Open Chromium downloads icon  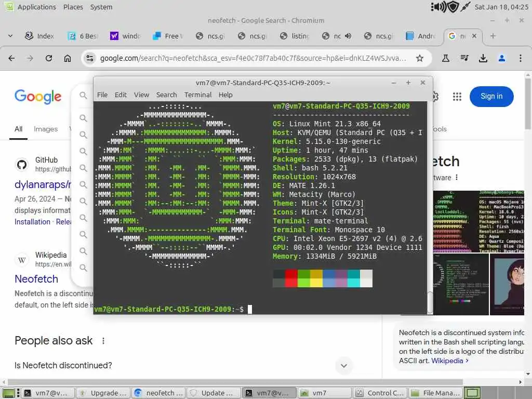click(483, 58)
